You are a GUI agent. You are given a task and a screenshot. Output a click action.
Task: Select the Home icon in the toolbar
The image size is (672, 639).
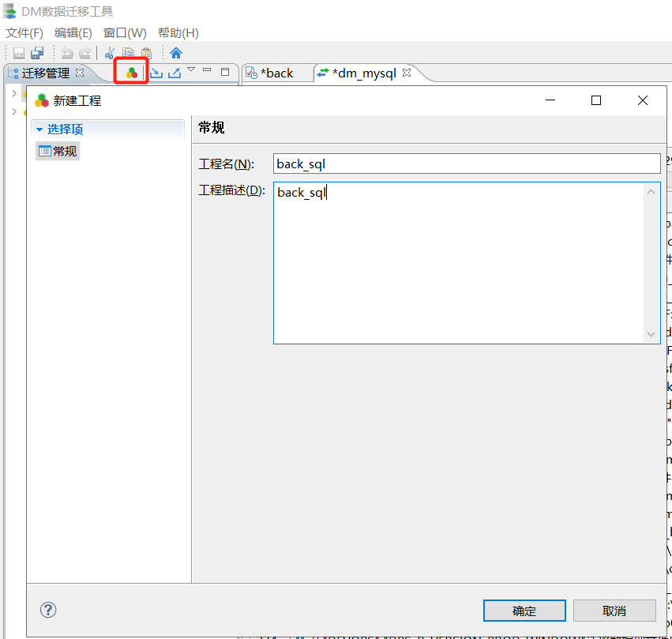(x=175, y=53)
